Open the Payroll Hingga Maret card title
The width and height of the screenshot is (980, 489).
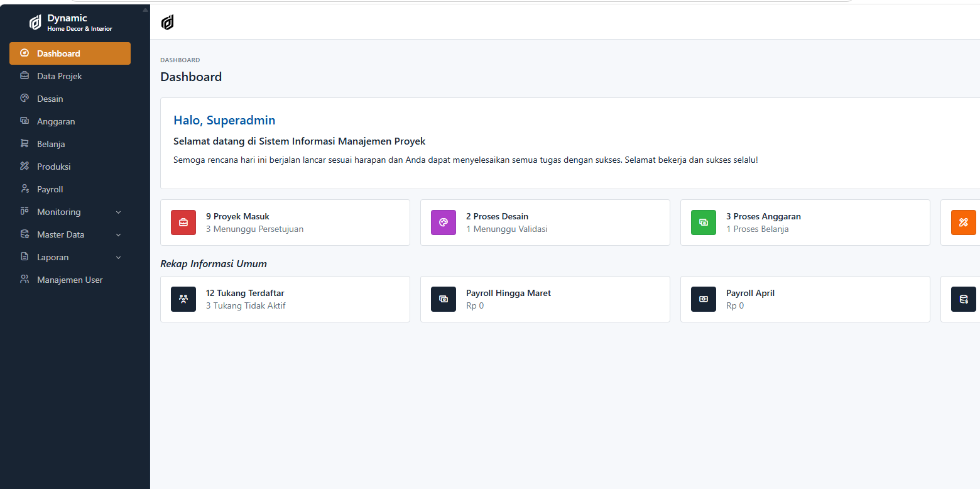(x=508, y=293)
